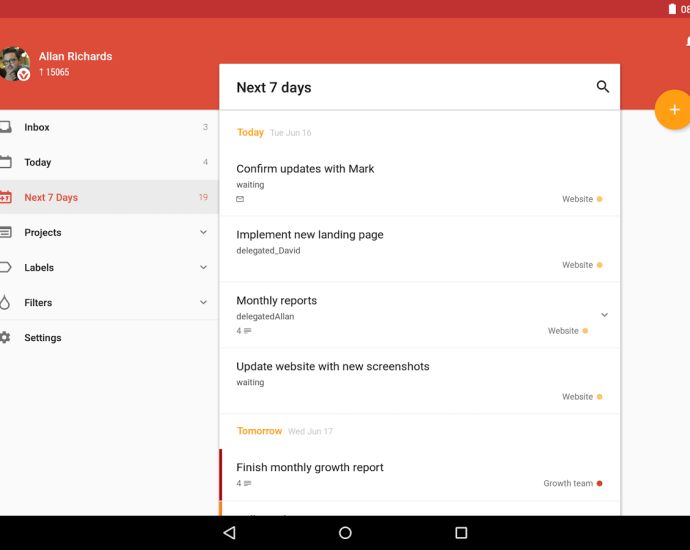
Task: Open Projects menu item
Action: point(109,232)
